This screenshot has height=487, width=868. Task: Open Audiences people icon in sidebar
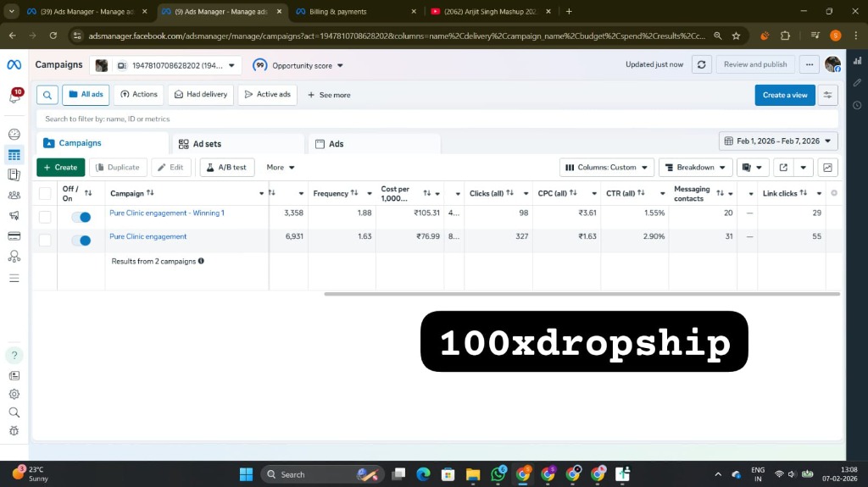pos(14,196)
